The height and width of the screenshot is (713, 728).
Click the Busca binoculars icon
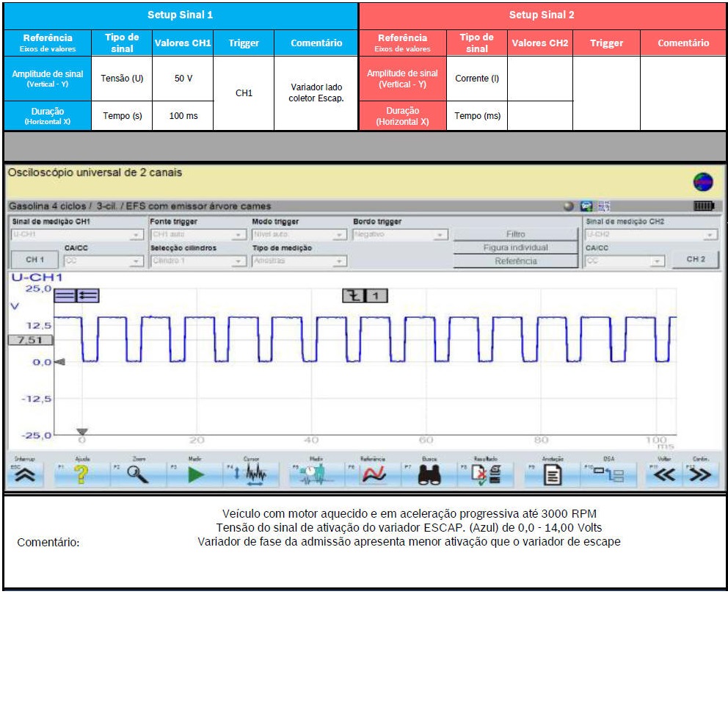pyautogui.click(x=429, y=476)
